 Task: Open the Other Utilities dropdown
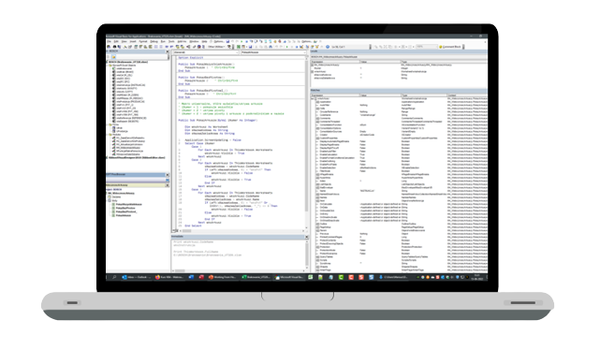tap(216, 47)
